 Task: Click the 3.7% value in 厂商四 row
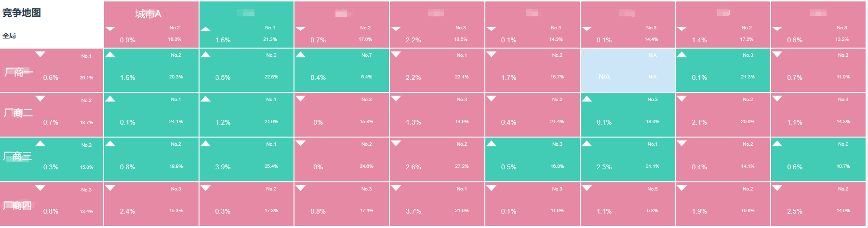[x=413, y=211]
